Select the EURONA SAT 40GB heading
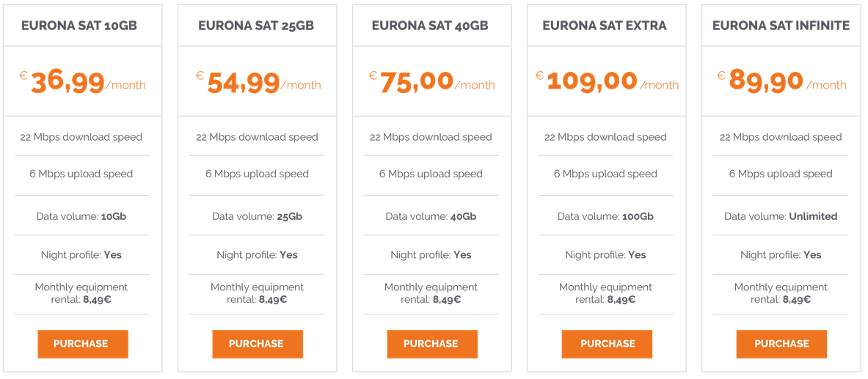Screen dimensions: 868x379 click(x=430, y=26)
